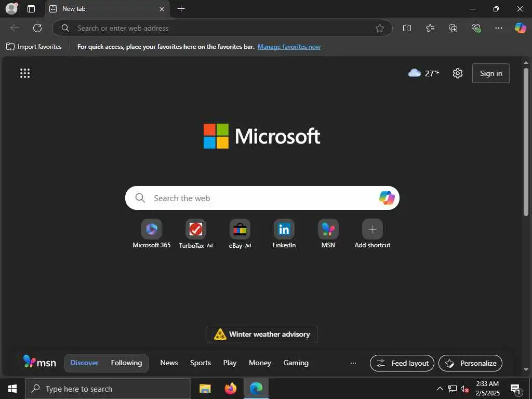The image size is (532, 399).
Task: Open the eBay shortcut
Action: pos(240,234)
